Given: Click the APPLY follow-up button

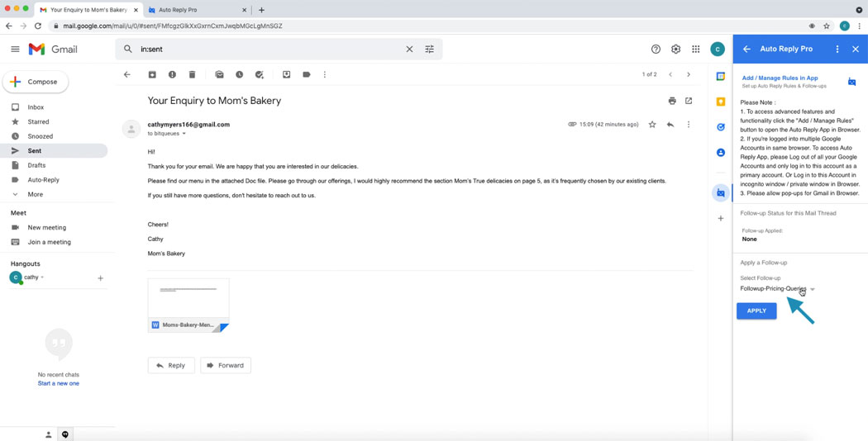Looking at the screenshot, I should pos(756,311).
